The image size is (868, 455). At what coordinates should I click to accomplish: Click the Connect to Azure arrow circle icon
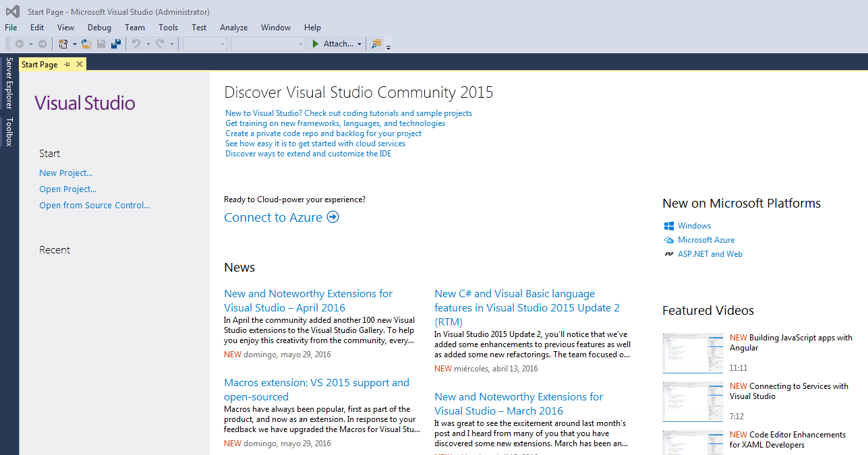click(x=332, y=217)
